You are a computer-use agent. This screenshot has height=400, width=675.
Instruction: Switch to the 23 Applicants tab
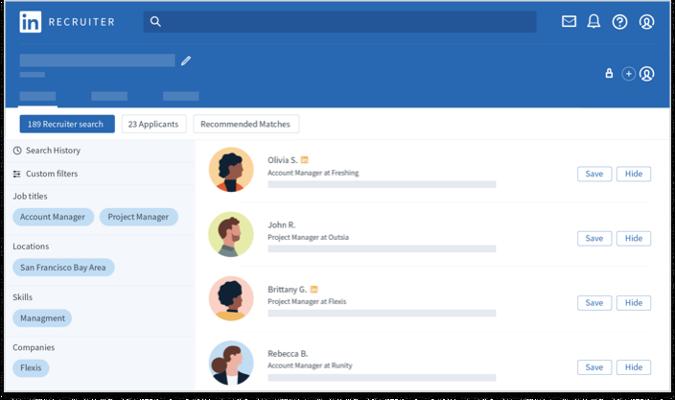click(x=154, y=124)
